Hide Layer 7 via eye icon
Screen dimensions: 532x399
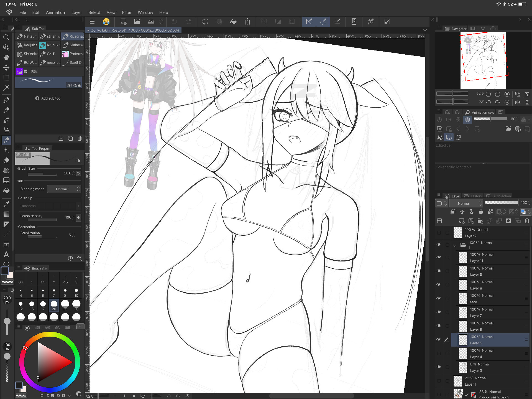click(x=439, y=312)
